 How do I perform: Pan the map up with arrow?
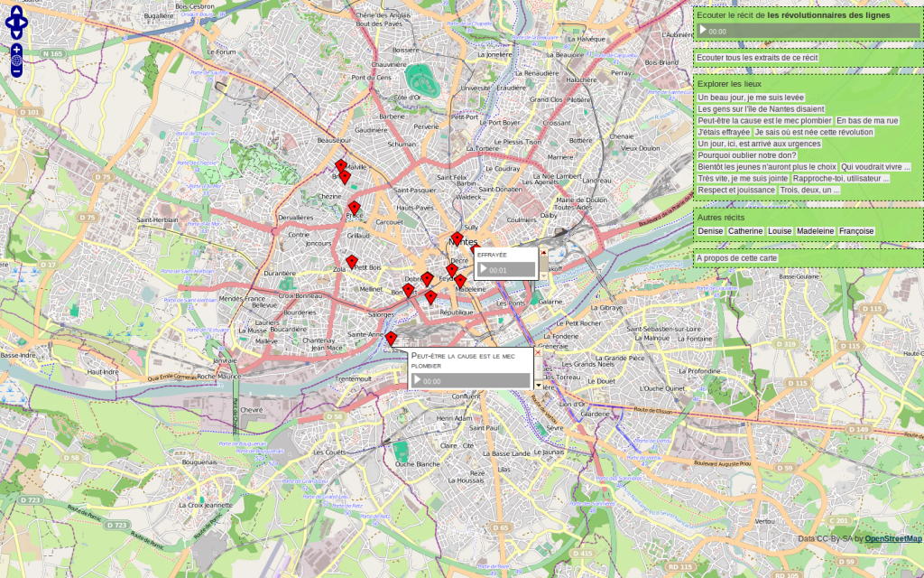(19, 10)
